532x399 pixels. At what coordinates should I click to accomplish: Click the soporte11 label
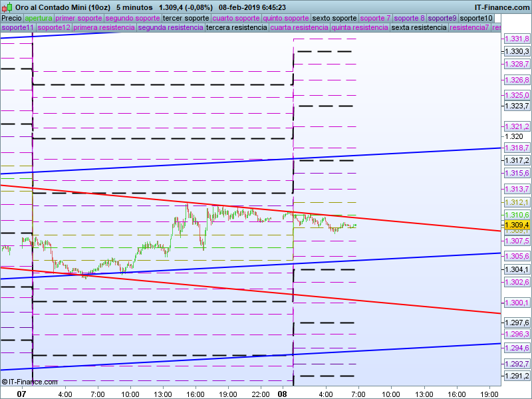18,27
